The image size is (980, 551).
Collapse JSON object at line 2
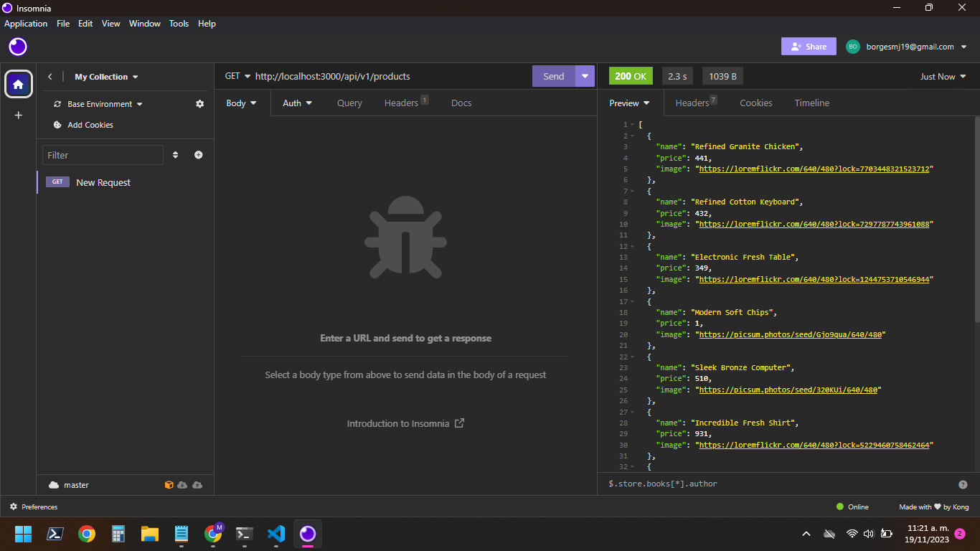631,136
